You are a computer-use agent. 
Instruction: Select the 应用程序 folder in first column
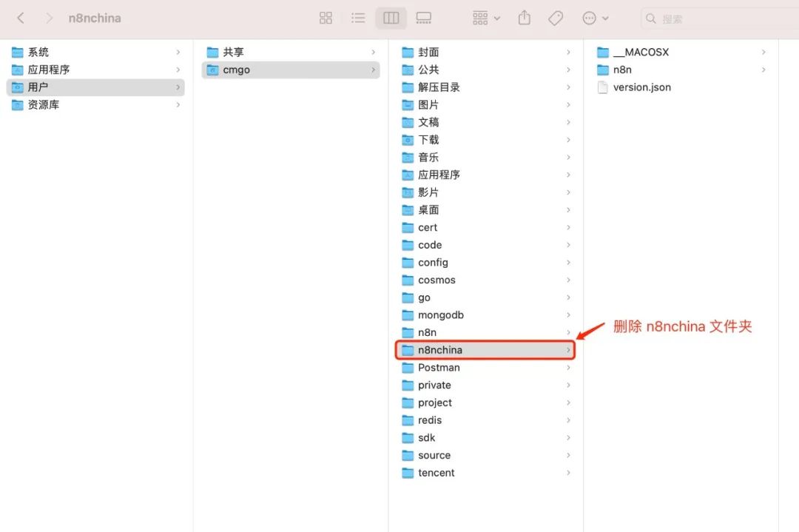tap(95, 70)
